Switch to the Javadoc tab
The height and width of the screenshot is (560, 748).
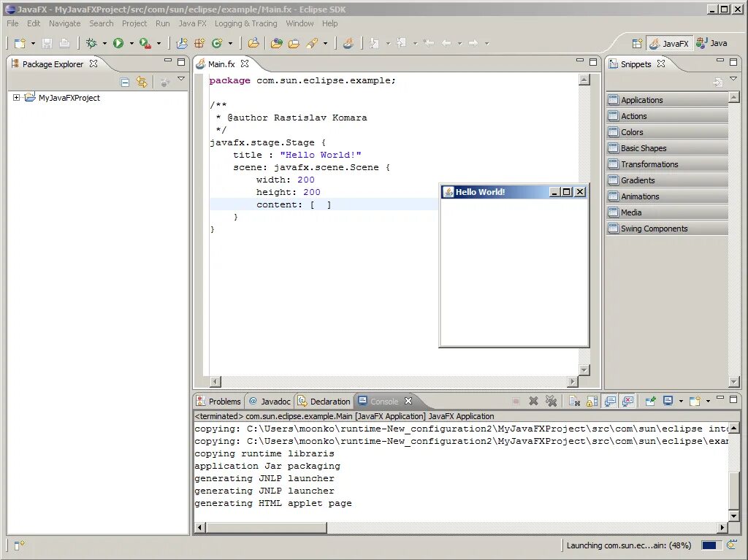pos(270,401)
